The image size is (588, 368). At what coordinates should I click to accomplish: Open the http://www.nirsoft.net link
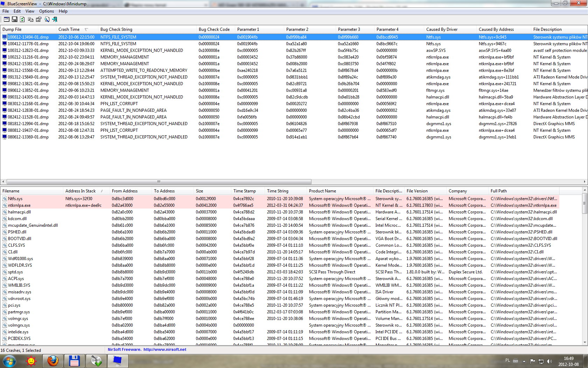(x=165, y=349)
